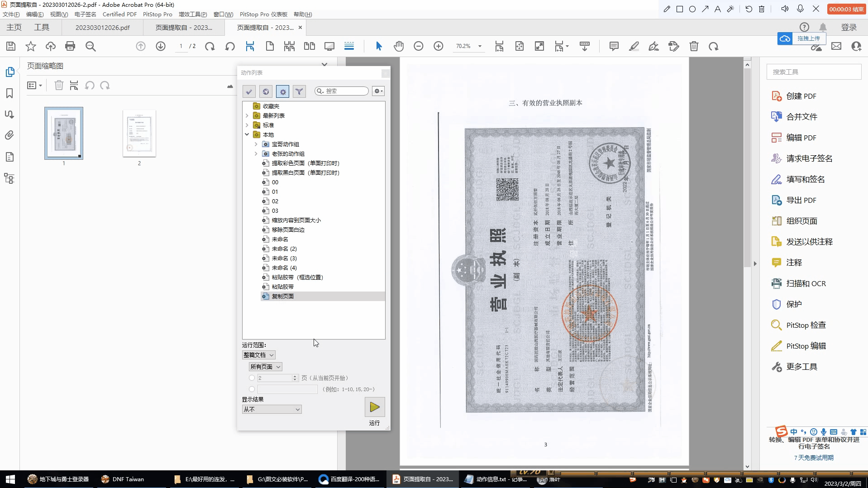868x488 pixels.
Task: Open the 视图(V) menu
Action: point(58,14)
